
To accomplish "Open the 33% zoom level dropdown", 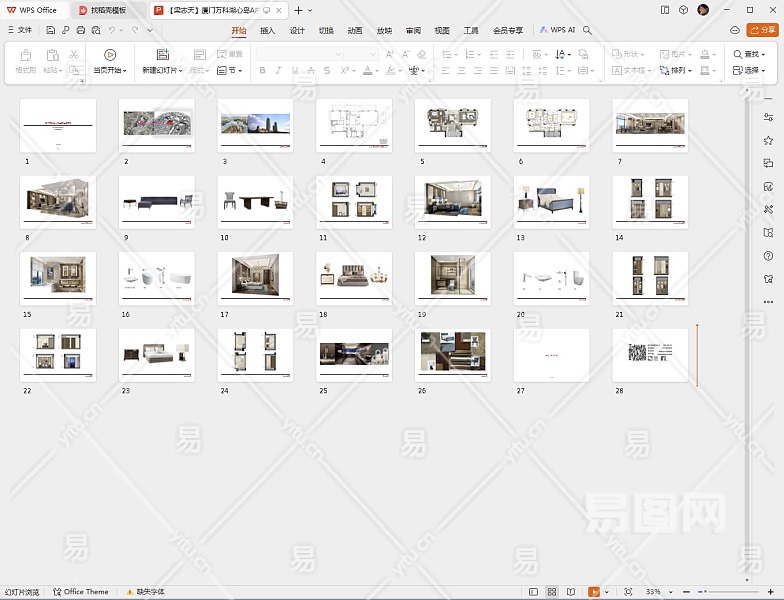I will (x=657, y=592).
